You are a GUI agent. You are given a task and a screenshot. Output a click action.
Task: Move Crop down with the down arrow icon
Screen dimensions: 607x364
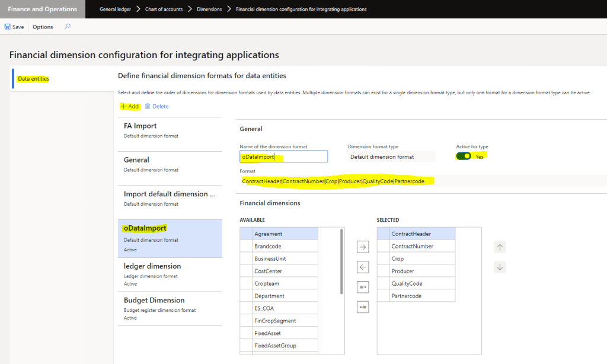tap(500, 267)
